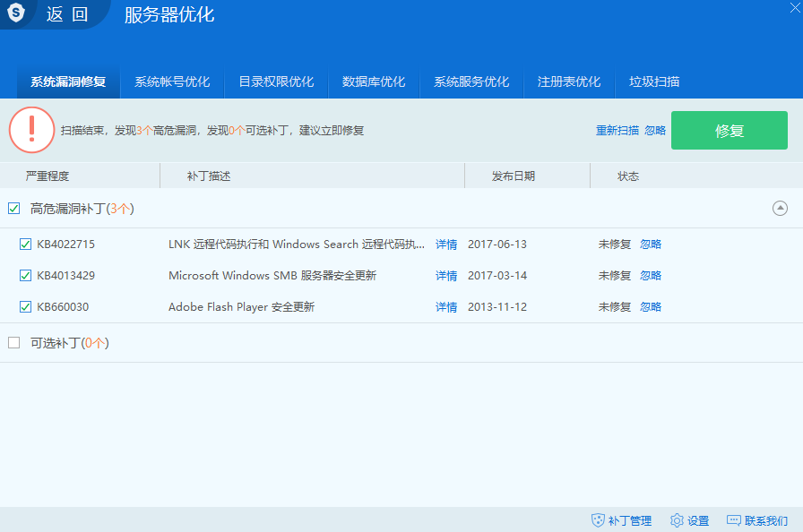Switch to the 垃圾扫描 tab
Viewport: 803px width, 532px height.
(654, 82)
